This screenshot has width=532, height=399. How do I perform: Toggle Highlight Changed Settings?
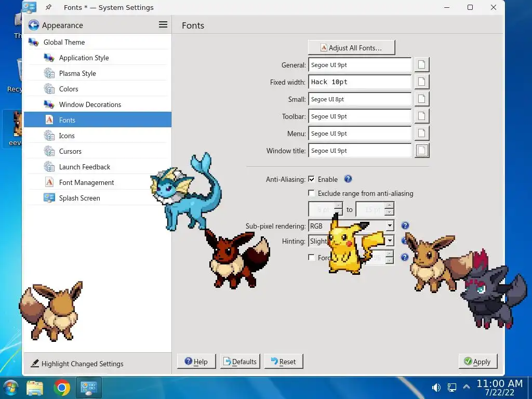(x=77, y=364)
